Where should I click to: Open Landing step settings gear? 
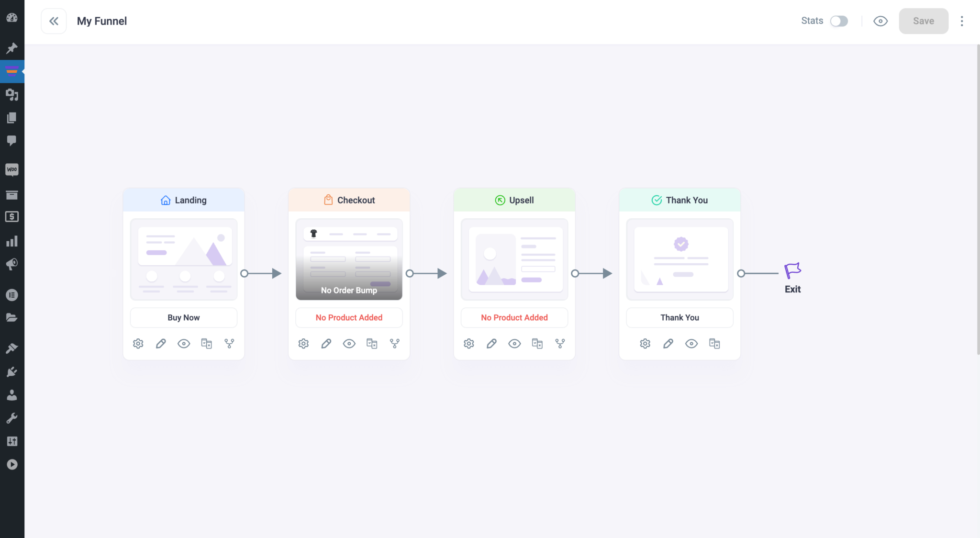pos(138,343)
